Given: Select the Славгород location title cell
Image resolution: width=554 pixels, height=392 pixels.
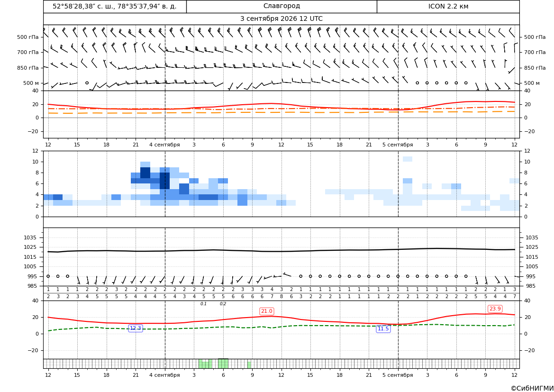Looking at the screenshot, I should point(282,6).
